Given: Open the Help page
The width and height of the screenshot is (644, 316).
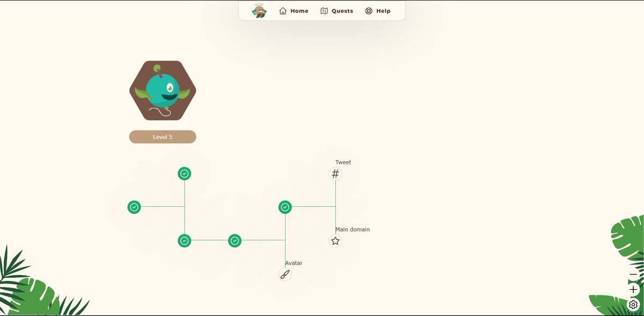Looking at the screenshot, I should [x=377, y=11].
